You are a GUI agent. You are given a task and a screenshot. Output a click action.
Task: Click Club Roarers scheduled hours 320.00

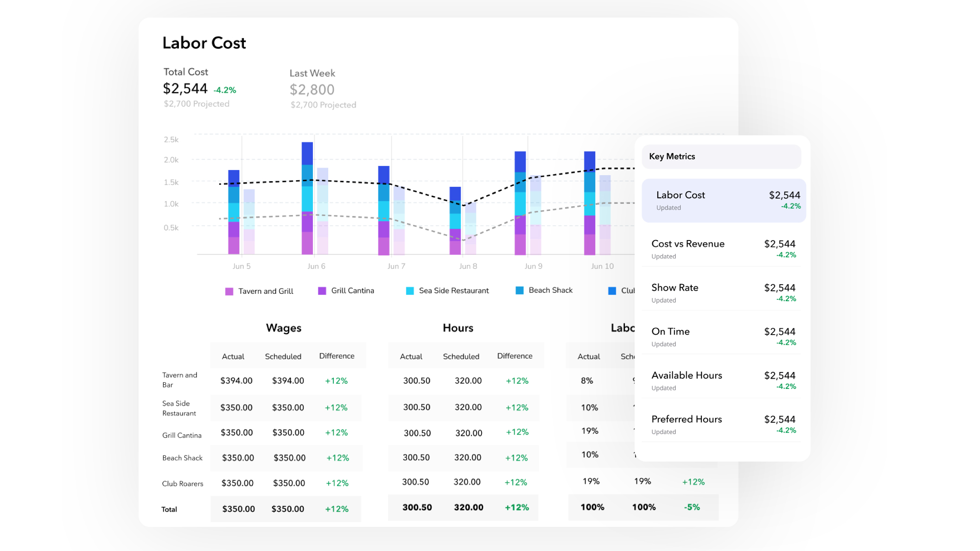point(467,482)
